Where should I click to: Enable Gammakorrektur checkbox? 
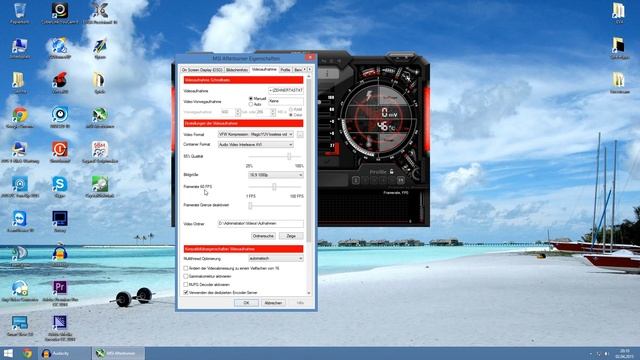186,276
